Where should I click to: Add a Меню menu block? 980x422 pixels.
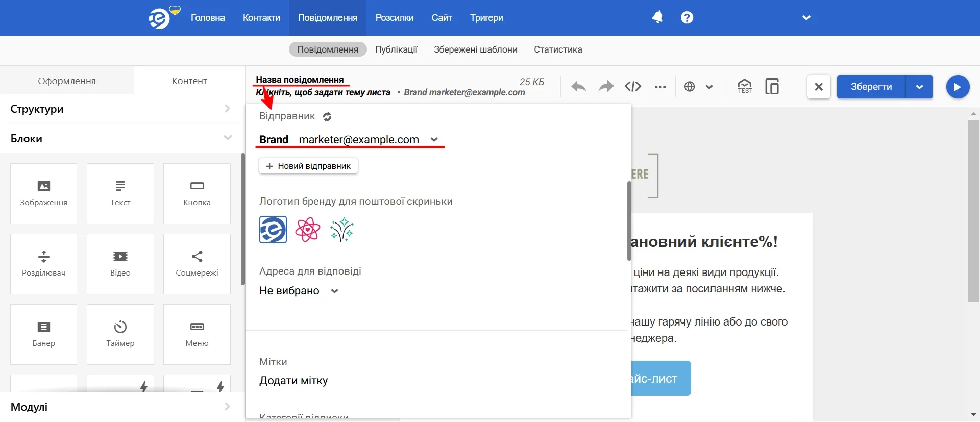[x=197, y=334]
